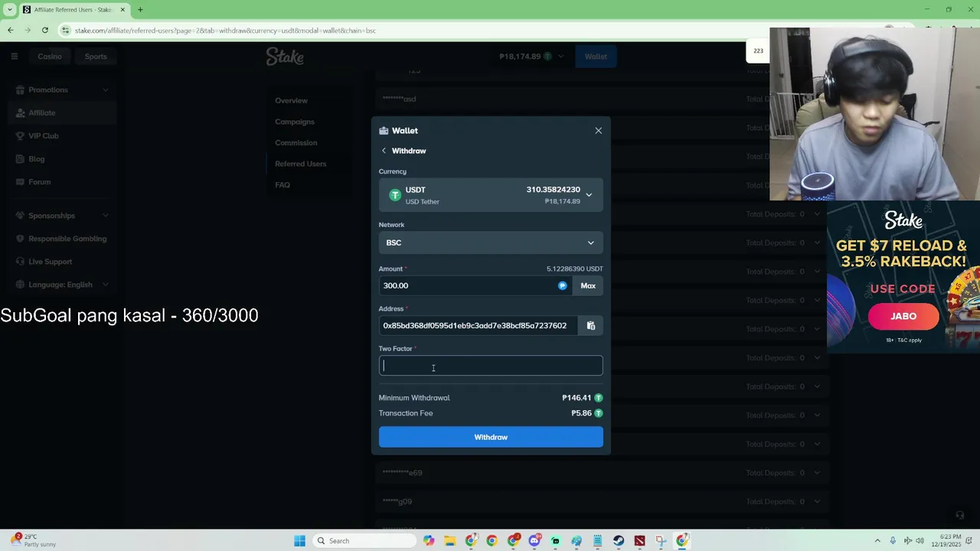Open VIP Club in sidebar
980x551 pixels.
[63, 135]
